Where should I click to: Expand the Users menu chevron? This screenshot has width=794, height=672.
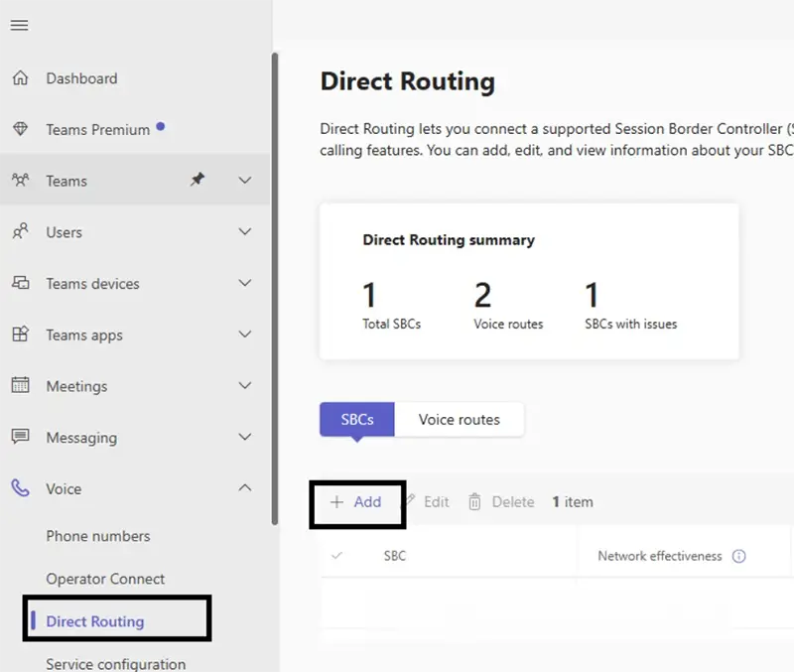tap(245, 231)
